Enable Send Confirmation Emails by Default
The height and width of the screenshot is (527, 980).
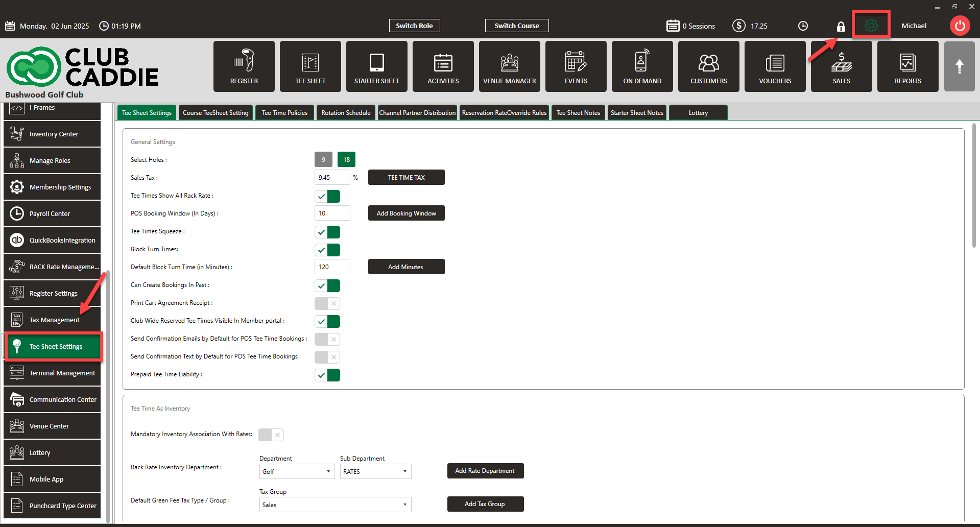(x=327, y=339)
